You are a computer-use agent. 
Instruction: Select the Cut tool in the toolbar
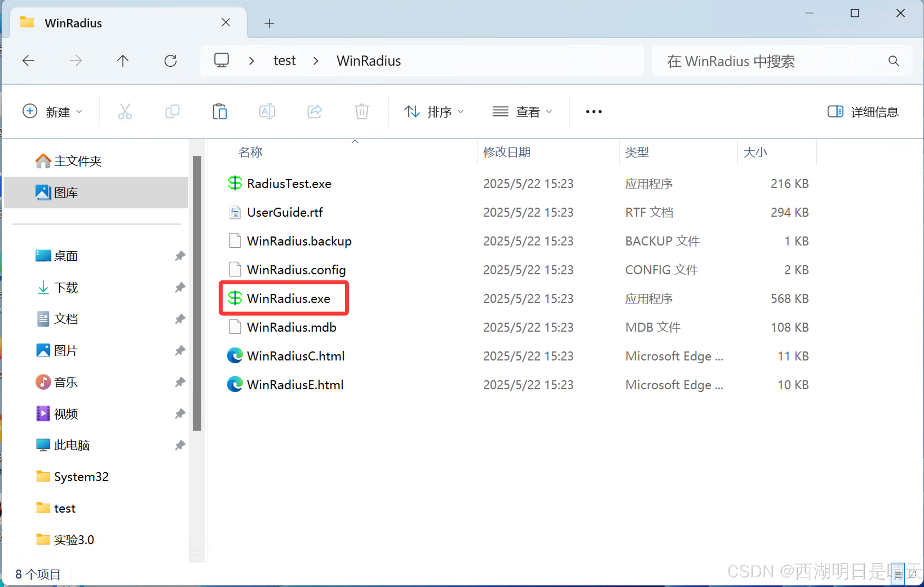(125, 111)
